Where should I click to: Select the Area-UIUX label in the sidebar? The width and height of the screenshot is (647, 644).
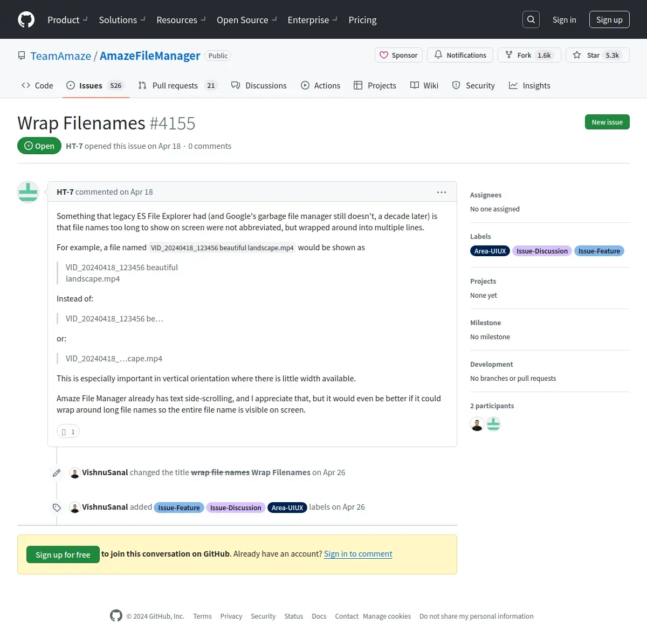click(490, 251)
